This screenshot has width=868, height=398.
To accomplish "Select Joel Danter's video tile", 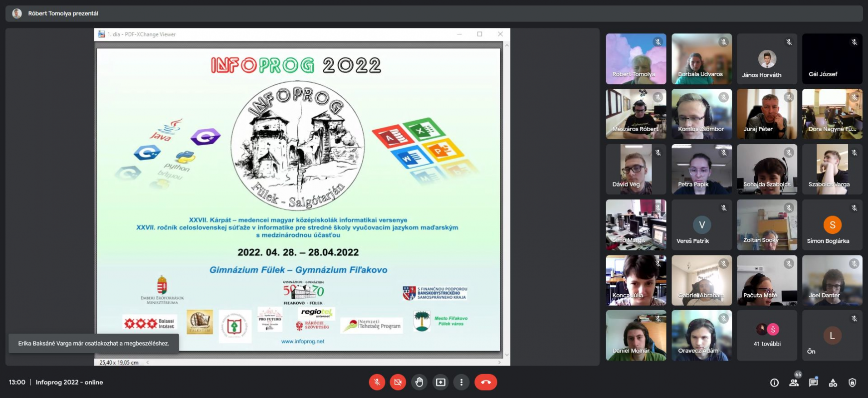I will (x=832, y=280).
